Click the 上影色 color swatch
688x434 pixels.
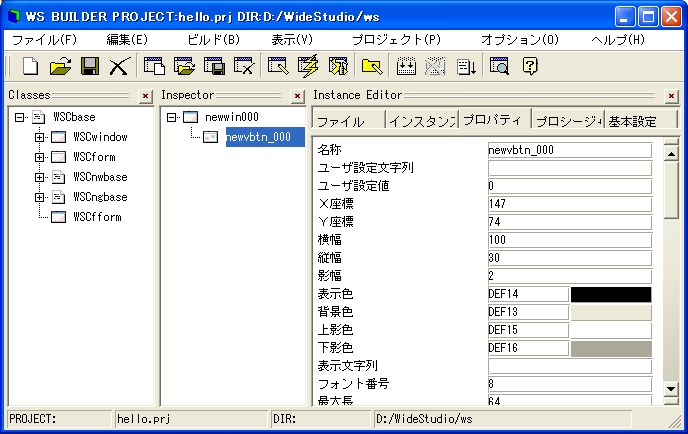click(x=611, y=330)
